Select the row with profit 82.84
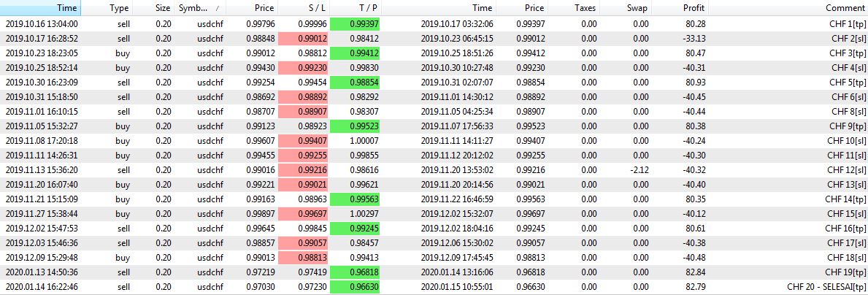 (692, 272)
